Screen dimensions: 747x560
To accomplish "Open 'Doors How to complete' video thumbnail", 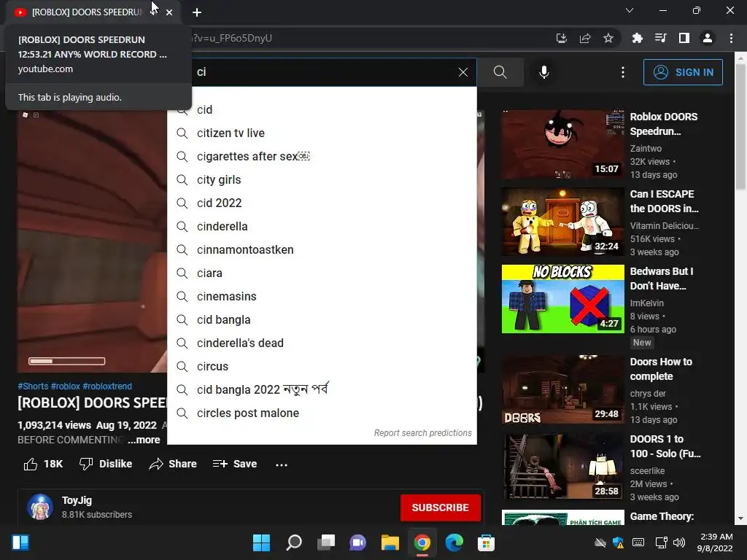I will [x=562, y=389].
